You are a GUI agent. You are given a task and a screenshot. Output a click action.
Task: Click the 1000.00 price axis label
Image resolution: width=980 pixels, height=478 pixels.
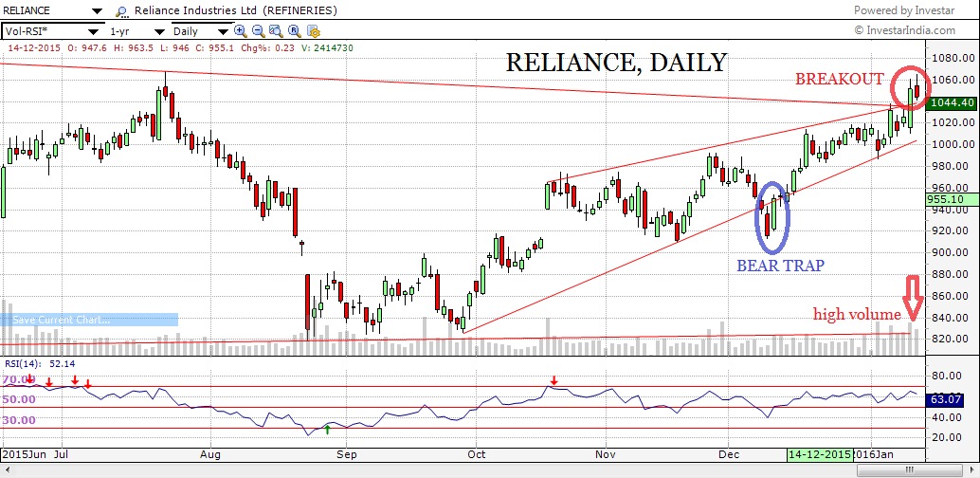(955, 144)
